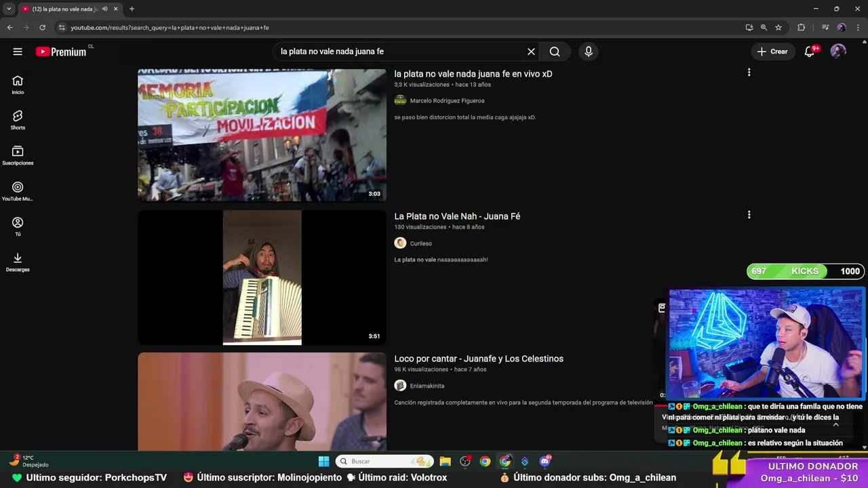Go back in the browser

pyautogui.click(x=9, y=28)
